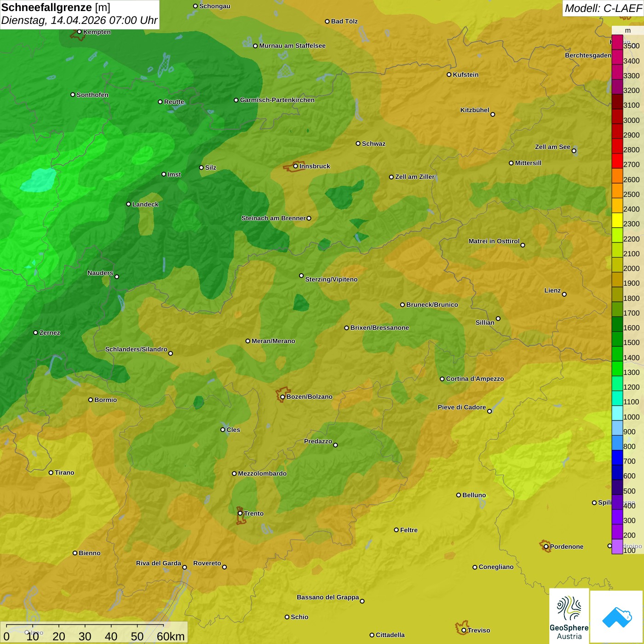The height and width of the screenshot is (644, 644).
Task: Select the Garmisch-Partenkirchen marker dot
Action: pos(236,100)
